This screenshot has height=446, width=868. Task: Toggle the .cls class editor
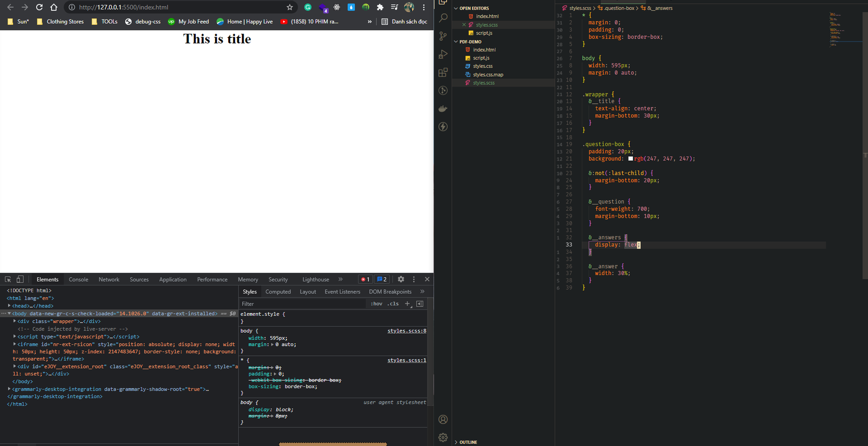pos(393,304)
